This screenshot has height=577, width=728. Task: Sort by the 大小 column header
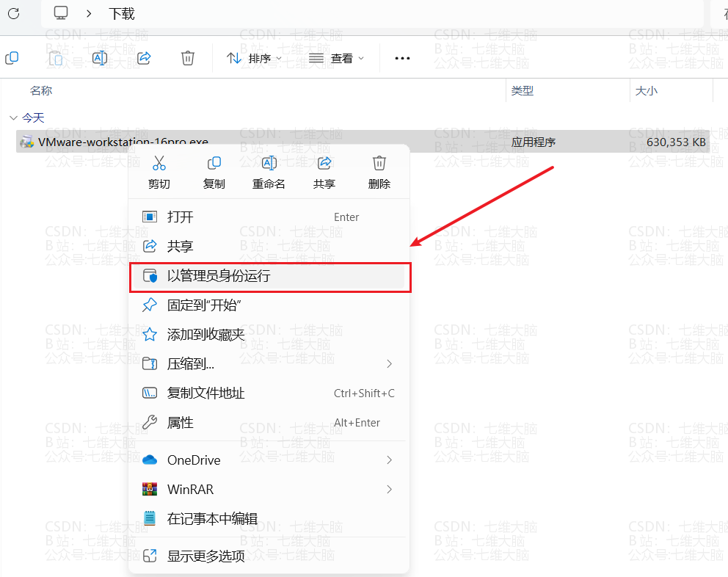pyautogui.click(x=647, y=90)
